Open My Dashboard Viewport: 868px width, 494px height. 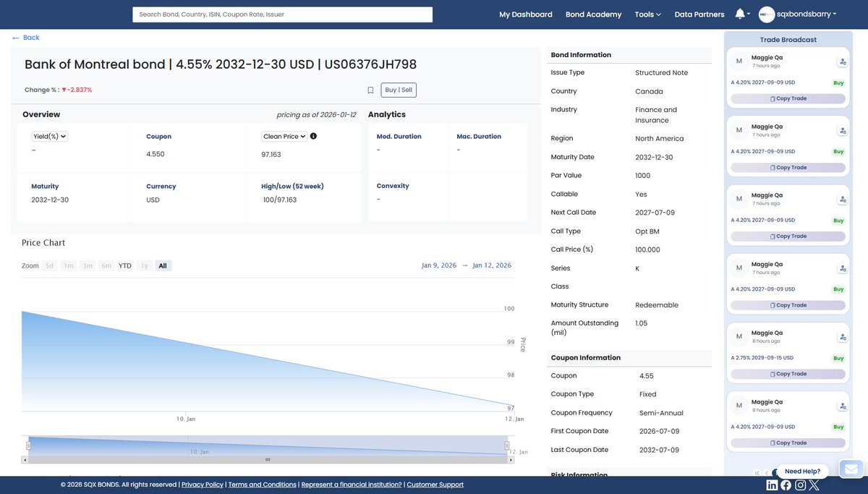(x=526, y=14)
